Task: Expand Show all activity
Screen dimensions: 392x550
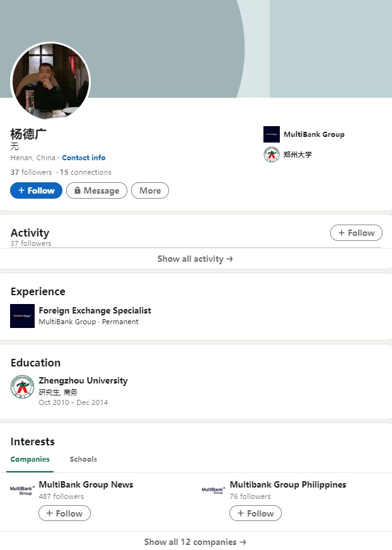Action: coord(195,259)
